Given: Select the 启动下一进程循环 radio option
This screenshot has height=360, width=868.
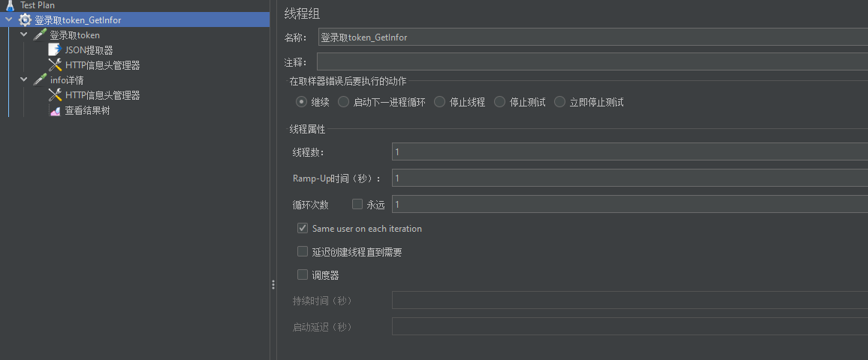Looking at the screenshot, I should pos(343,102).
